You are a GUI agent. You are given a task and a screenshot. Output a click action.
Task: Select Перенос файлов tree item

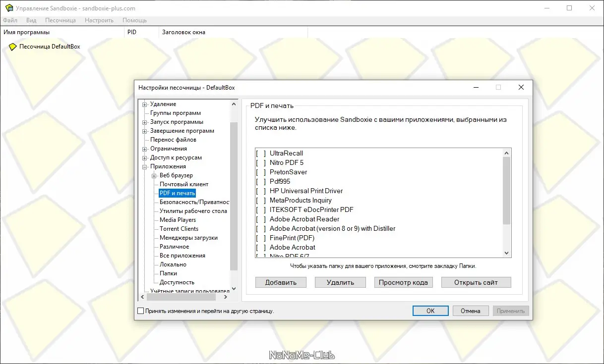[174, 140]
